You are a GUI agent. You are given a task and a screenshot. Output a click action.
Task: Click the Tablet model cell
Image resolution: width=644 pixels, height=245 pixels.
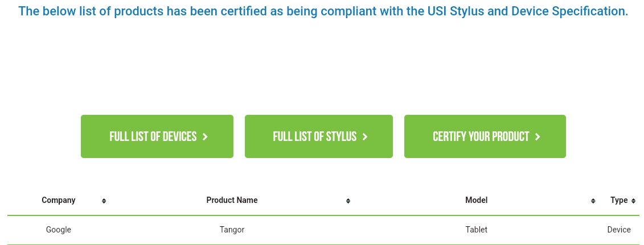(476, 230)
